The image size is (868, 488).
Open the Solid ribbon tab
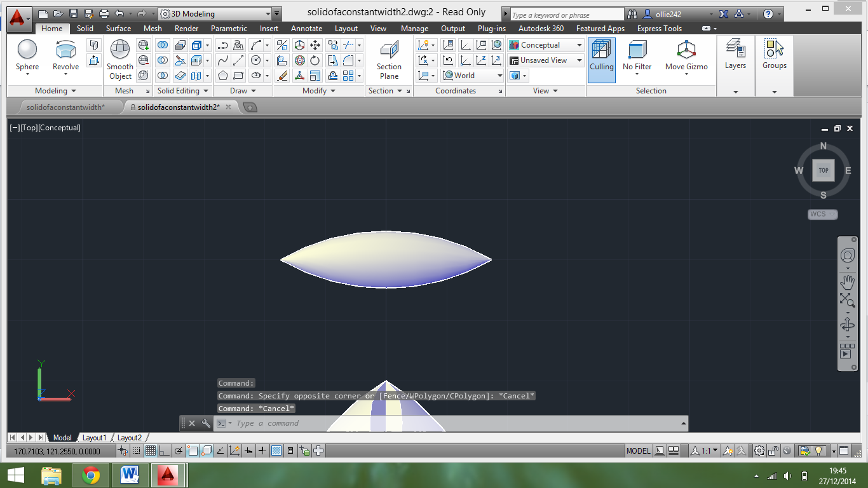pyautogui.click(x=85, y=29)
